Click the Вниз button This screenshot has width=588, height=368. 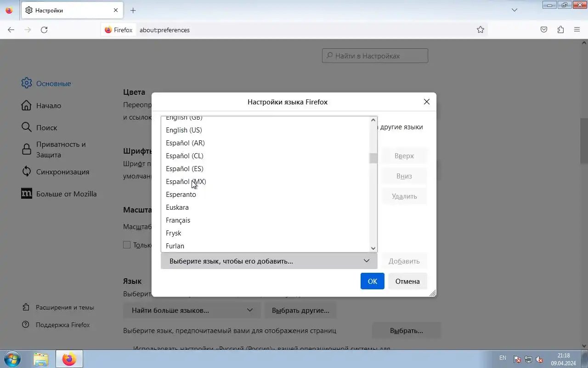click(404, 176)
